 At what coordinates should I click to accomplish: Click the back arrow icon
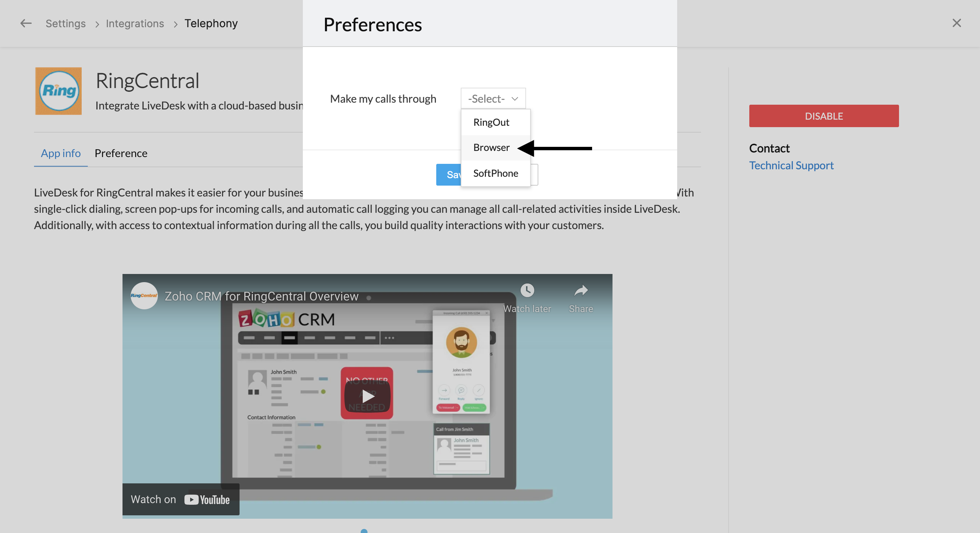(x=26, y=23)
